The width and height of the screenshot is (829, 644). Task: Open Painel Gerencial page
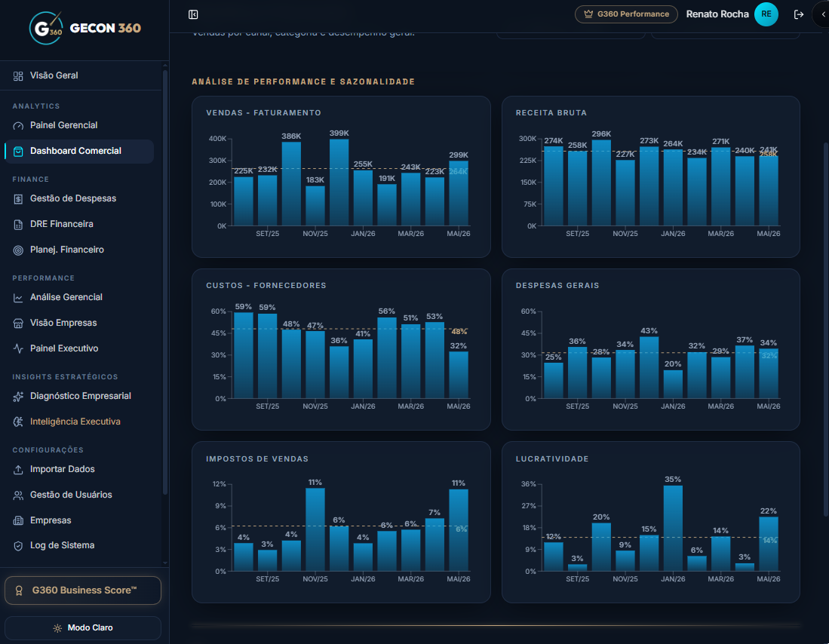click(79, 125)
